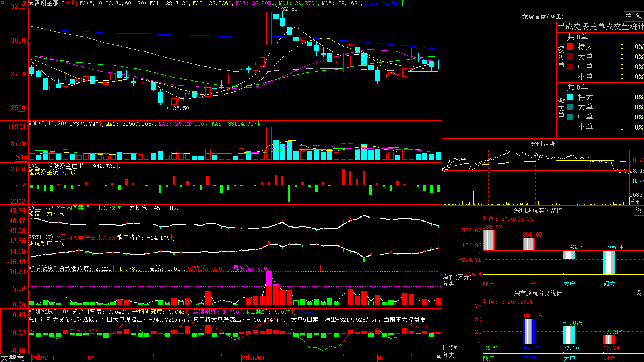The width and height of the screenshot is (644, 362).
Task: Click the MA2: 28.336 value
Action: click(211, 3)
